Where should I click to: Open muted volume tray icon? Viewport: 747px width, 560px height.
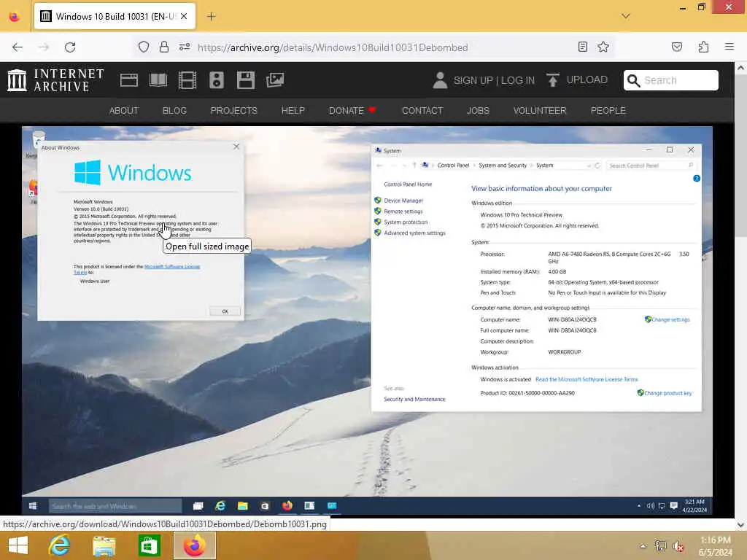[x=678, y=546]
